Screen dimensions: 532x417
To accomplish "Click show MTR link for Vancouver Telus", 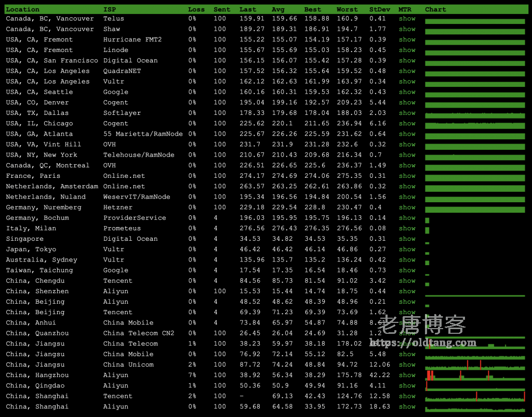I will [x=407, y=19].
